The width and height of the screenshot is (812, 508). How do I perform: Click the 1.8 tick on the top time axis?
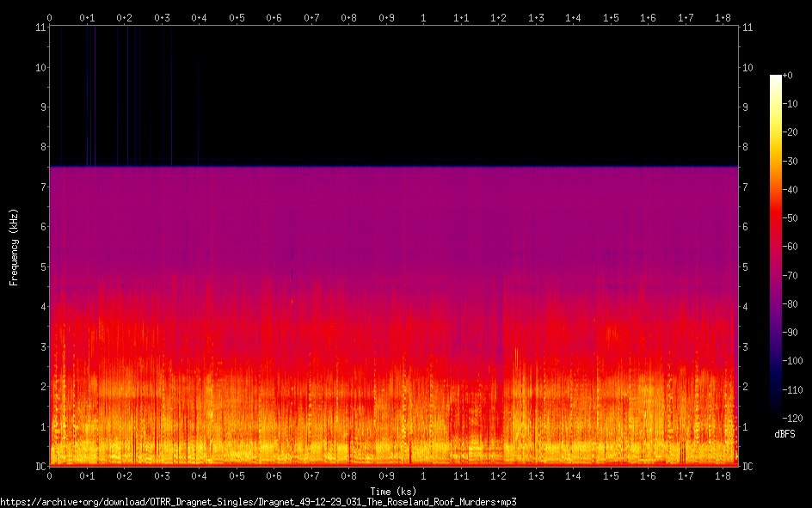coord(723,17)
